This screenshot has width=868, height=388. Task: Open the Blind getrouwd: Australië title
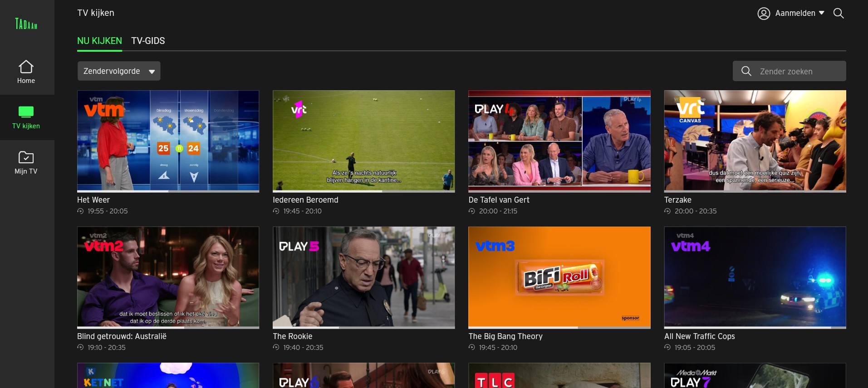click(122, 336)
